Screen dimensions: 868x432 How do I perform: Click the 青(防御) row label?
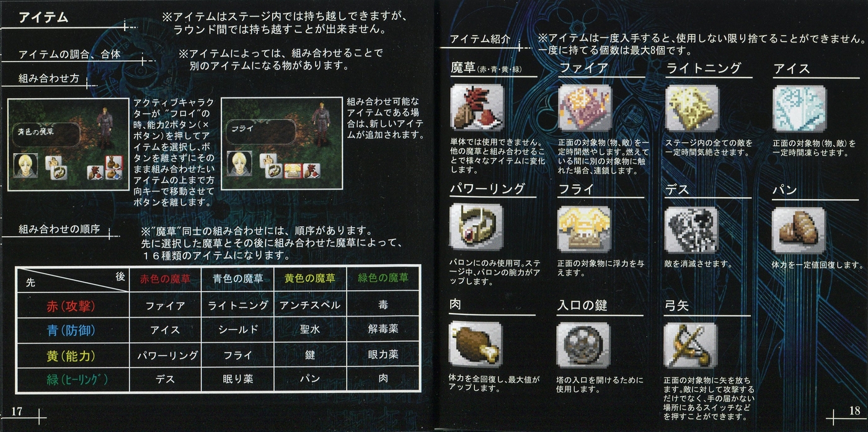point(71,330)
